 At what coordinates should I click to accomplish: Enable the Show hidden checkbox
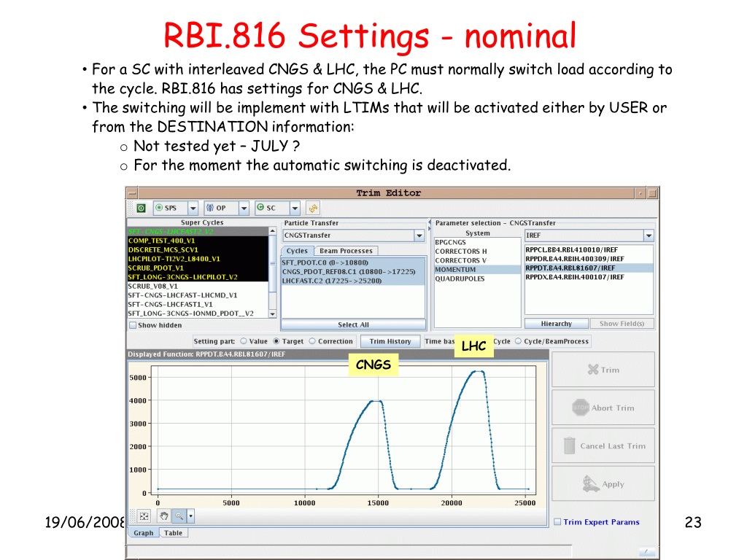(x=133, y=325)
